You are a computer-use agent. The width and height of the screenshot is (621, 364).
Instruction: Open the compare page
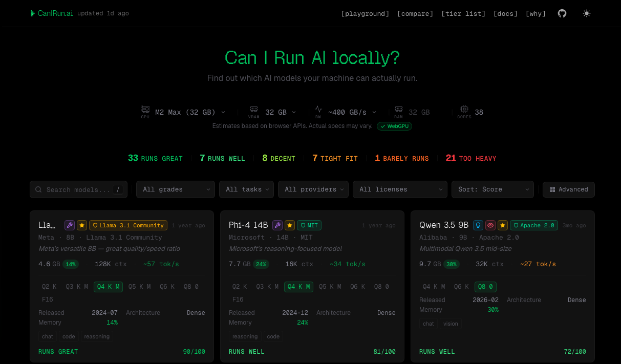pyautogui.click(x=415, y=14)
